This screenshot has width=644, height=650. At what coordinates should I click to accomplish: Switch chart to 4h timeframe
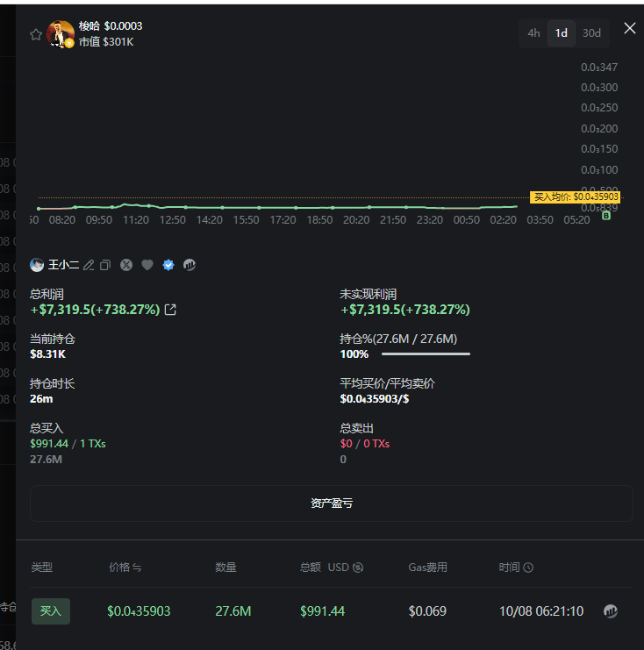point(533,33)
